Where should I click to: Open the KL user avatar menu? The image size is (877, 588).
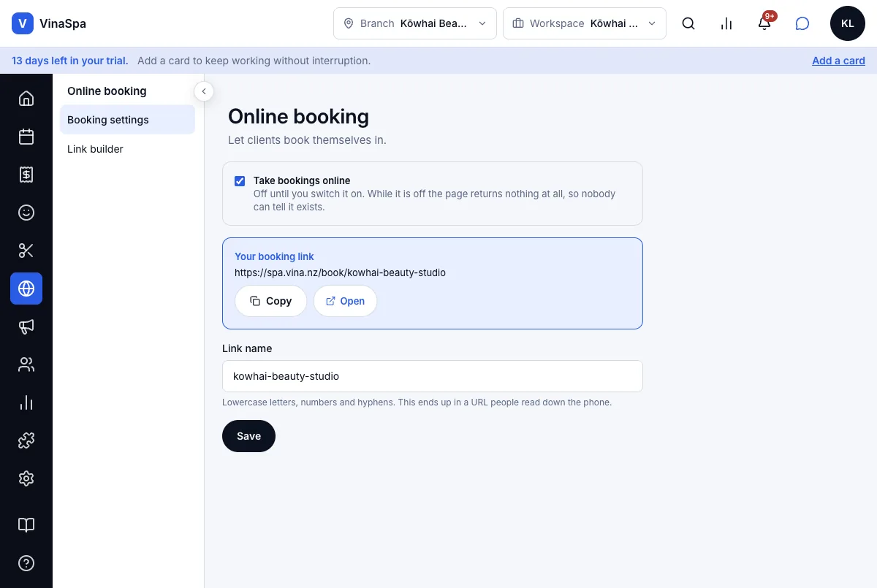pos(848,23)
